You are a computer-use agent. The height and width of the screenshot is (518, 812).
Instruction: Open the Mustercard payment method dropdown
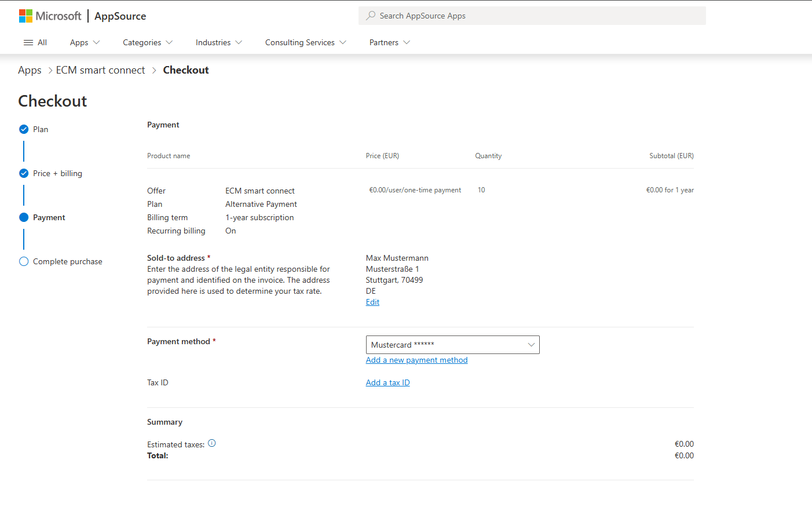coord(453,345)
